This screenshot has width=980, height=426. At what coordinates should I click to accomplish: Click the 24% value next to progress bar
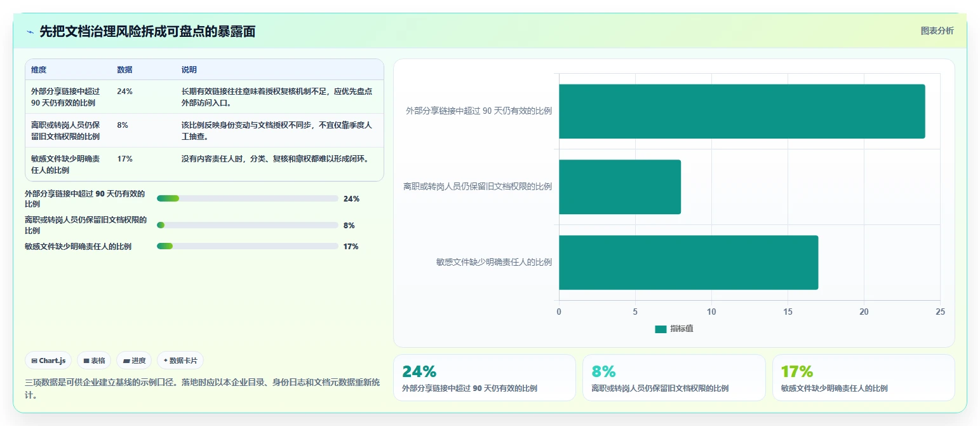[351, 199]
